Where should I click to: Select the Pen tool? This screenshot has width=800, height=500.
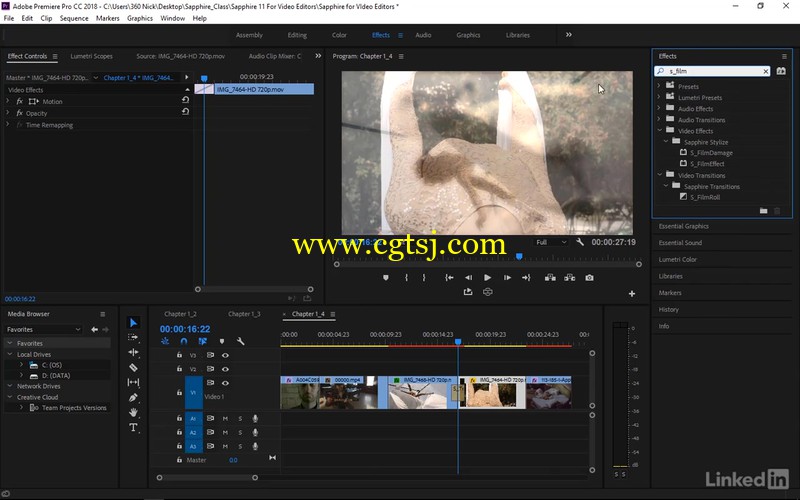[x=133, y=397]
